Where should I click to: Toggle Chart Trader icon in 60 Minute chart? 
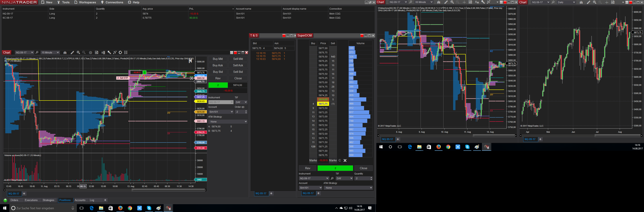[x=477, y=2]
